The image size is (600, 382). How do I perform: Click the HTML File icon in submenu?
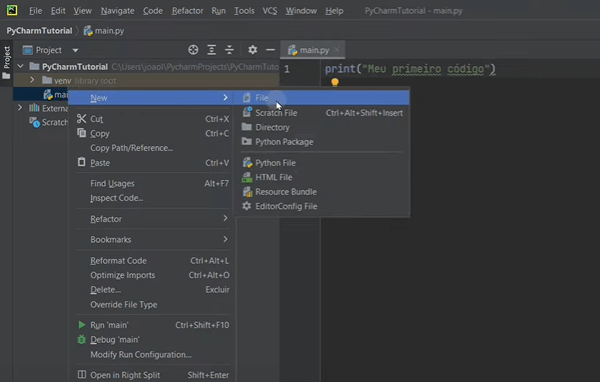click(247, 177)
